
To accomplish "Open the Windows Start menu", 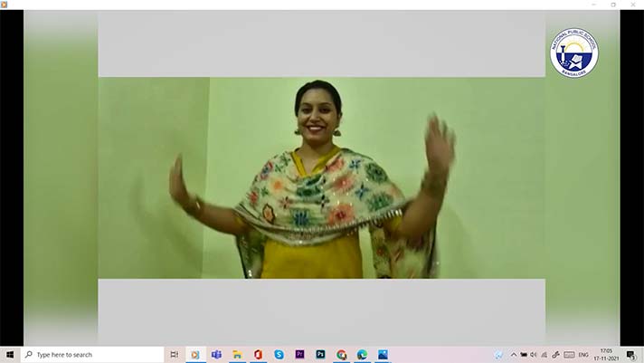I will click(10, 355).
